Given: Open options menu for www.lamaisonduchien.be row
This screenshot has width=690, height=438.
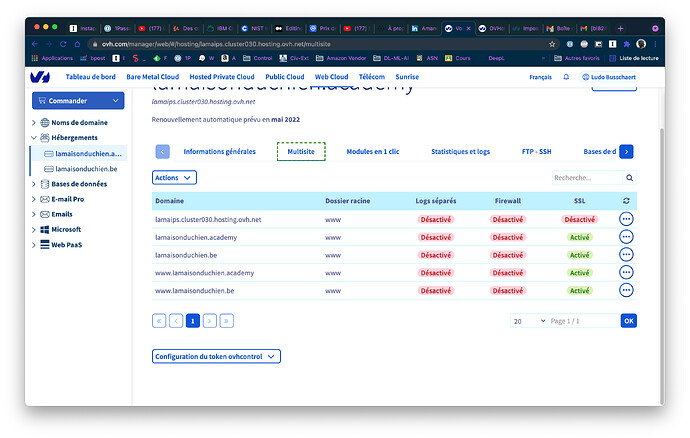Looking at the screenshot, I should pos(626,290).
